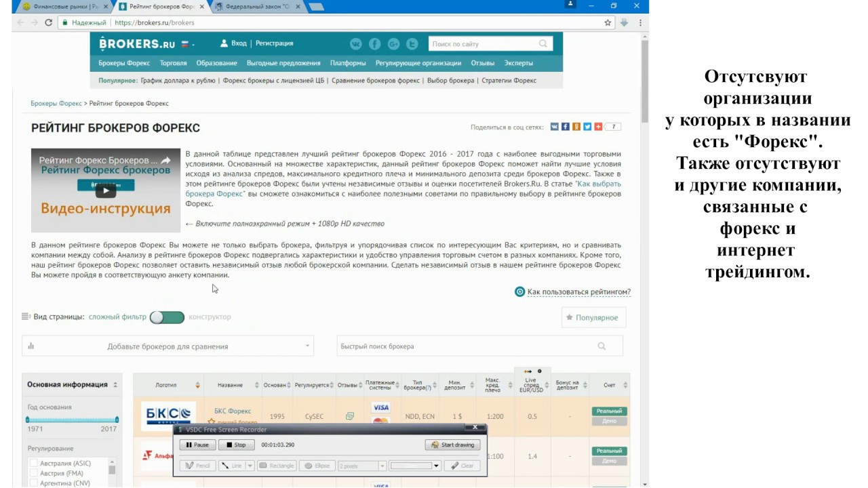868x488 pixels.
Task: Click the browser download arrow icon
Action: click(624, 22)
